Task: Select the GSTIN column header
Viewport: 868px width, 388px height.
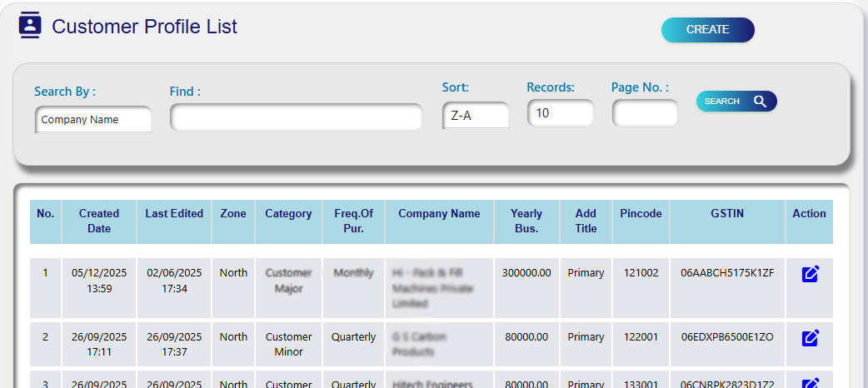Action: tap(727, 214)
